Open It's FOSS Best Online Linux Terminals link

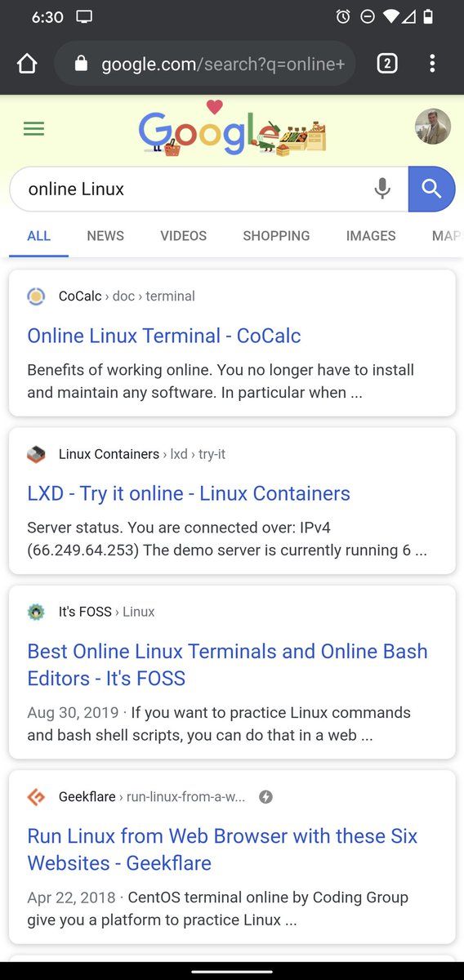(227, 665)
